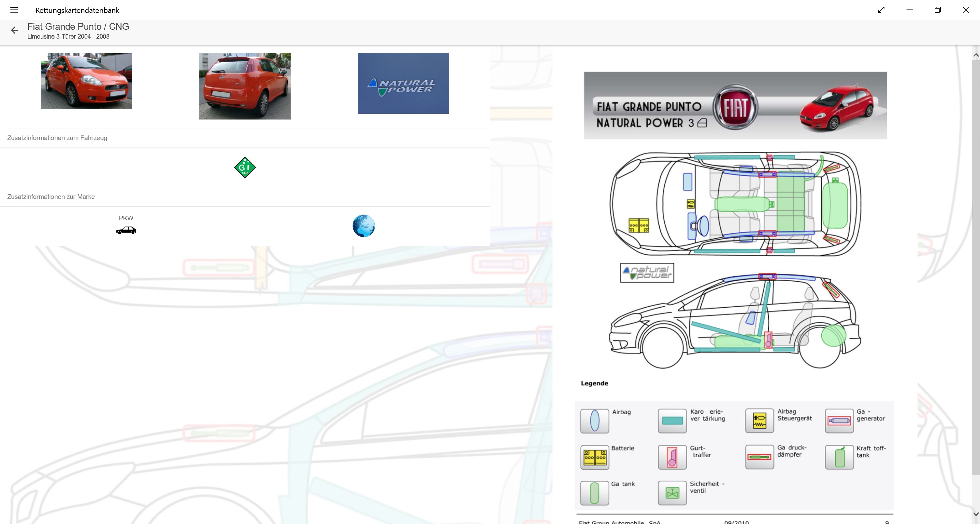980x524 pixels.
Task: Click the blue globe website icon
Action: click(363, 226)
